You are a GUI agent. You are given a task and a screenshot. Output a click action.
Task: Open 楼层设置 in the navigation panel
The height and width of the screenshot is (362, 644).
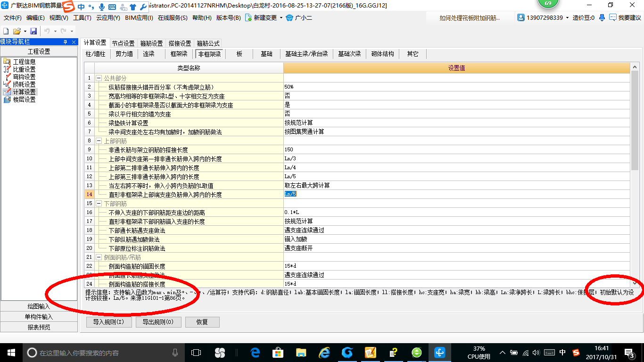24,99
